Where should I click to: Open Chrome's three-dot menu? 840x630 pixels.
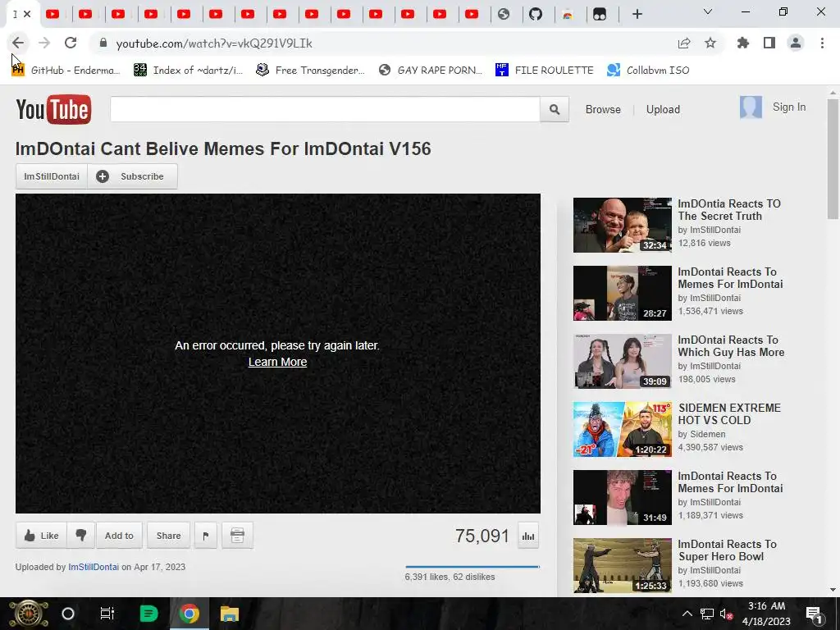[822, 43]
